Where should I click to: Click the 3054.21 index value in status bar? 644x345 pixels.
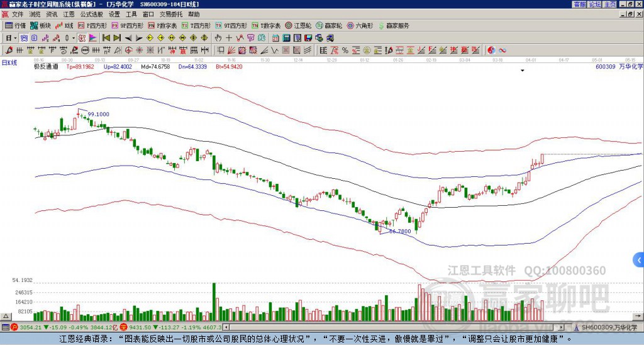31,327
